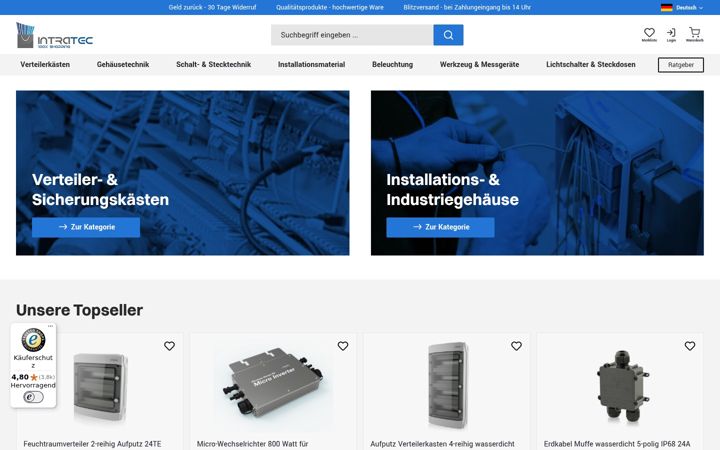Click the 'Blitzversand - bei Zahlungseingang bis 14 Uhr' text
Viewport: 720px width, 450px height.
467,7
